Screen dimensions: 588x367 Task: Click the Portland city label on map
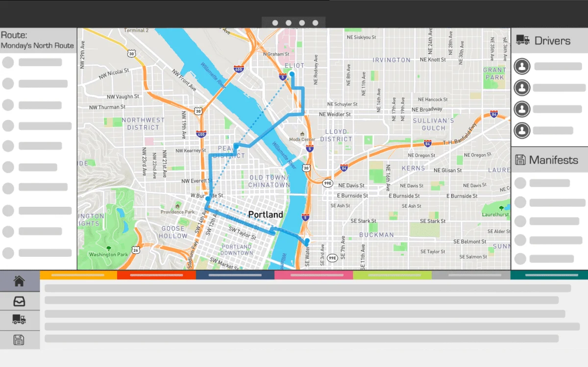[266, 215]
